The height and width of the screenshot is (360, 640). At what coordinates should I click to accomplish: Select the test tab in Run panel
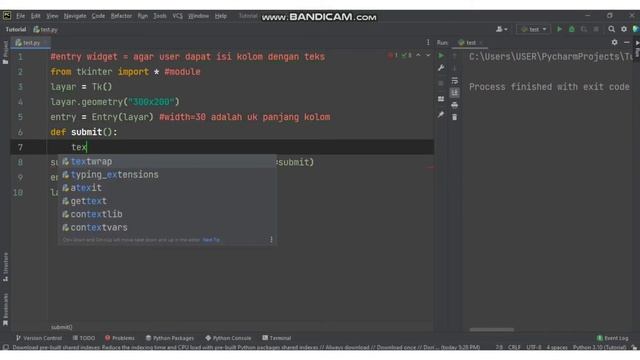pos(470,42)
